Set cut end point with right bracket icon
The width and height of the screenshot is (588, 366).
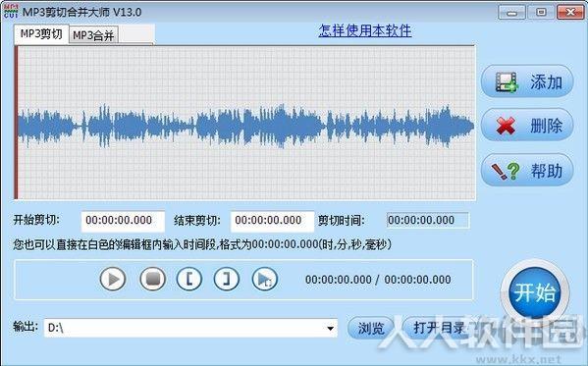(x=227, y=279)
